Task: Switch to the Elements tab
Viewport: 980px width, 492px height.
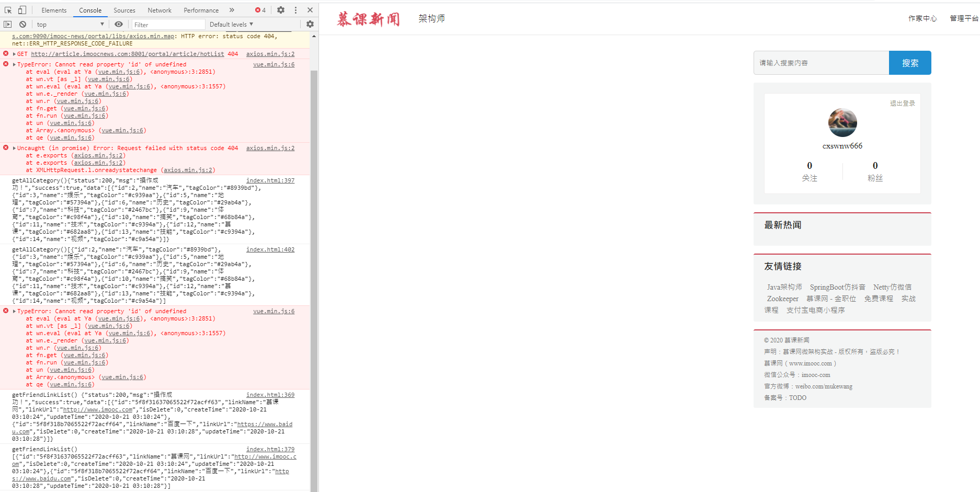Action: tap(54, 10)
